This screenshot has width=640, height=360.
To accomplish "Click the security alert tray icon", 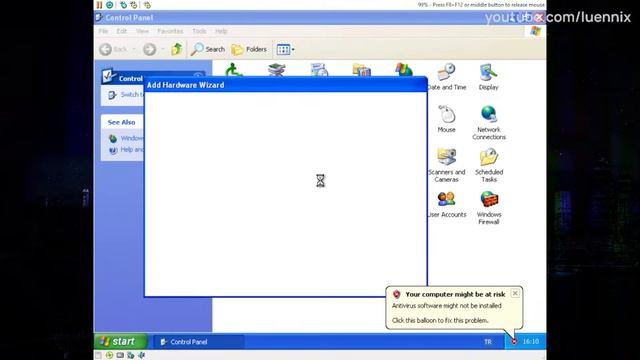I will 514,341.
